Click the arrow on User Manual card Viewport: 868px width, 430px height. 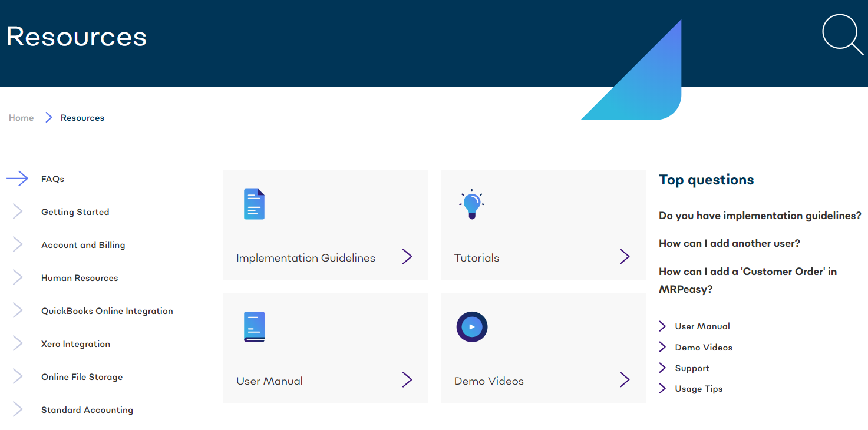[407, 380]
